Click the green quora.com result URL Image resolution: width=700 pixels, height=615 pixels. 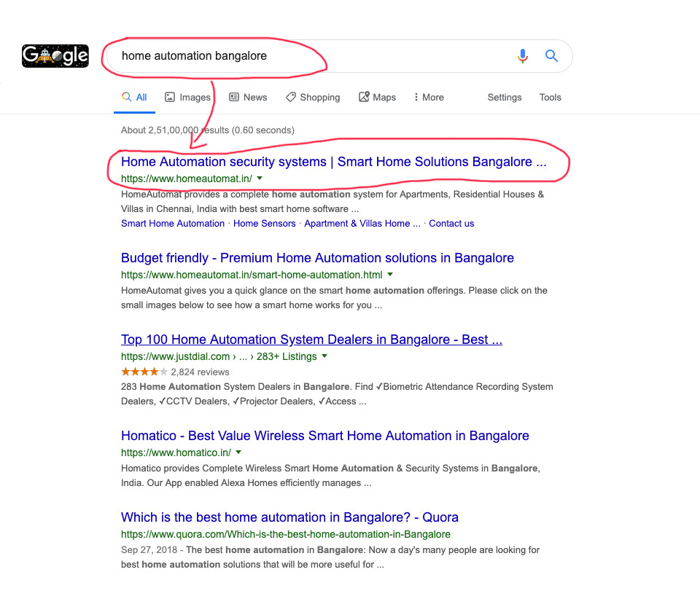(286, 534)
